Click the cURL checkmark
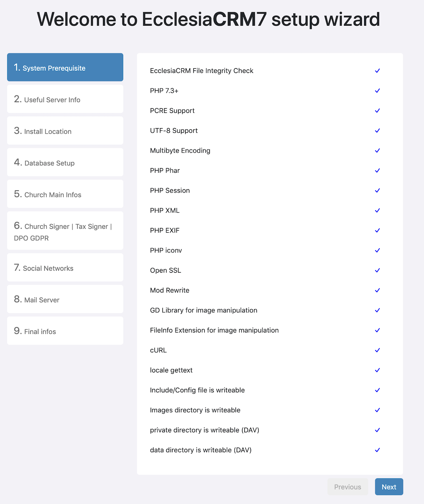The width and height of the screenshot is (424, 504). click(377, 350)
